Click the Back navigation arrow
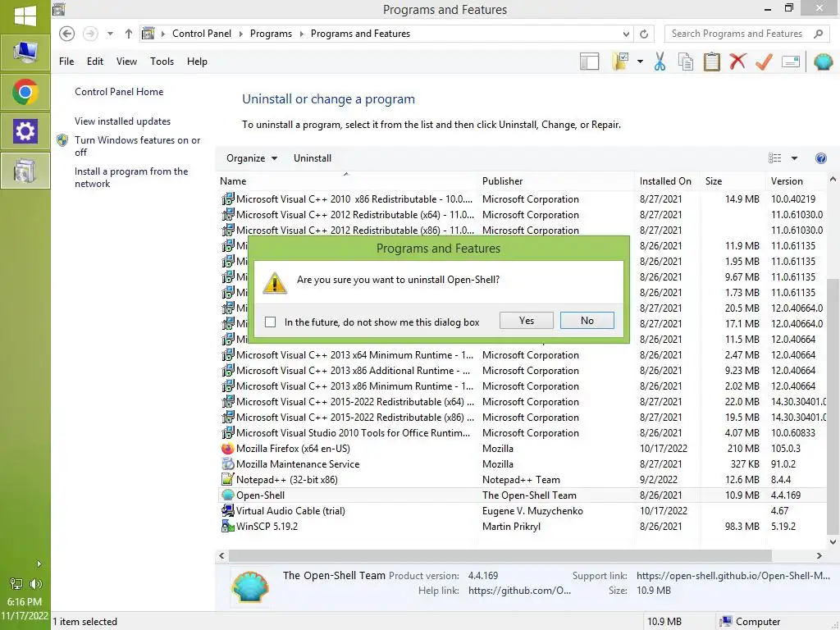 (66, 34)
